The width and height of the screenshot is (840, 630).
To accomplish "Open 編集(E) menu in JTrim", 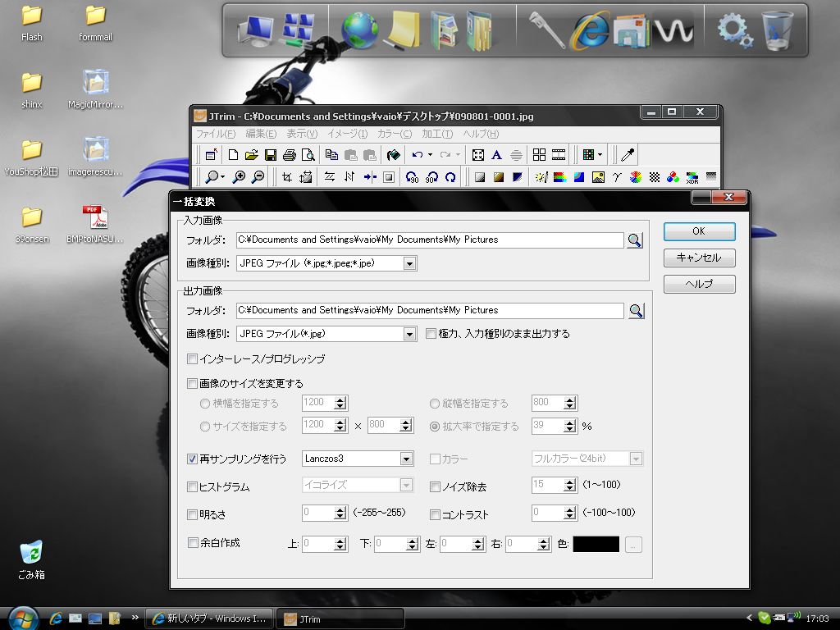I will pyautogui.click(x=261, y=134).
